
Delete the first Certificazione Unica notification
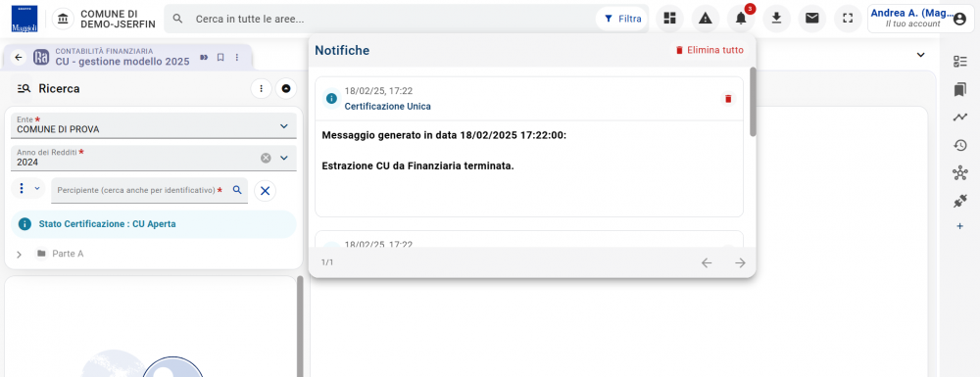point(727,99)
